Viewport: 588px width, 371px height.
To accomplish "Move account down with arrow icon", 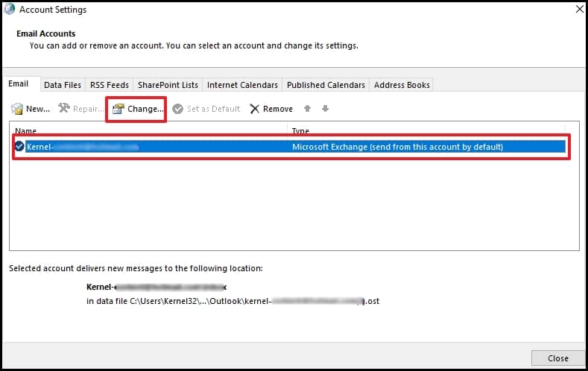I will click(x=325, y=109).
